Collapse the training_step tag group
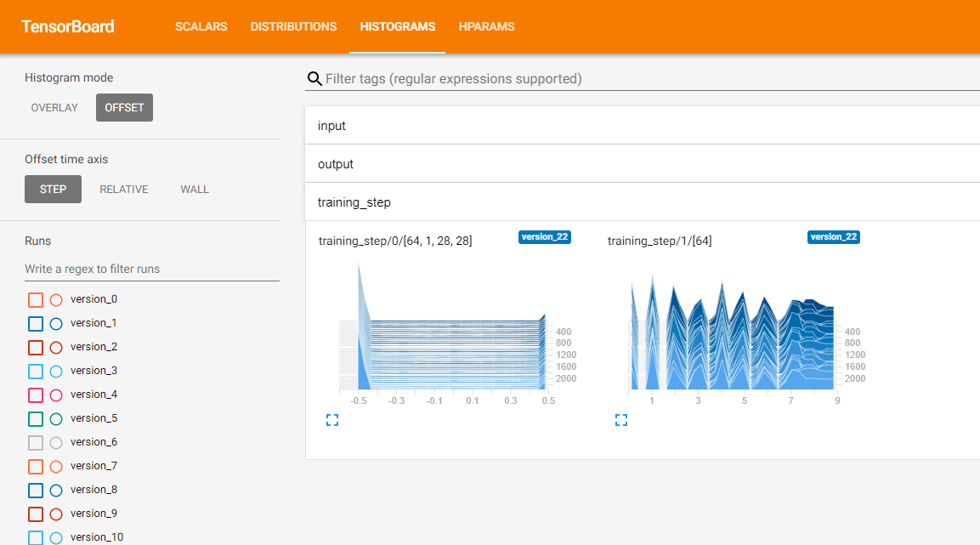The width and height of the screenshot is (980, 545). pos(643,202)
